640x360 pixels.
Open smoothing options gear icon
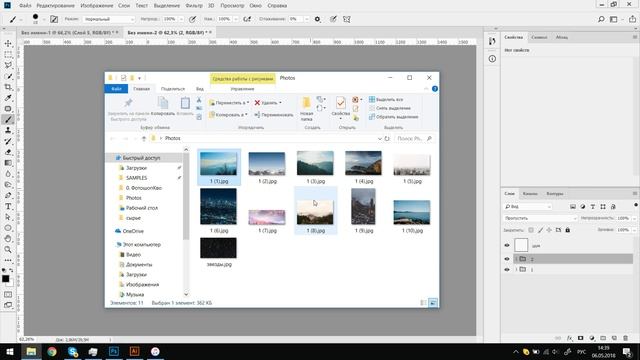click(x=317, y=19)
